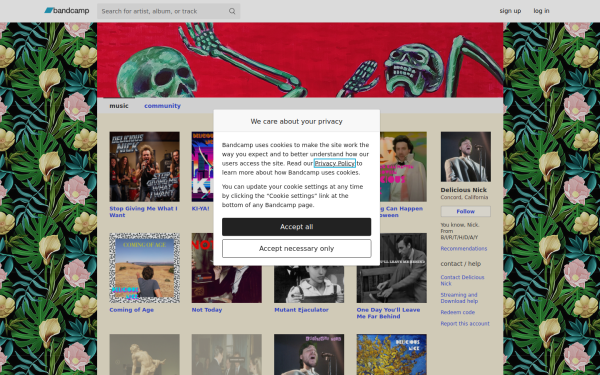
Task: Switch to the music tab
Action: point(119,106)
